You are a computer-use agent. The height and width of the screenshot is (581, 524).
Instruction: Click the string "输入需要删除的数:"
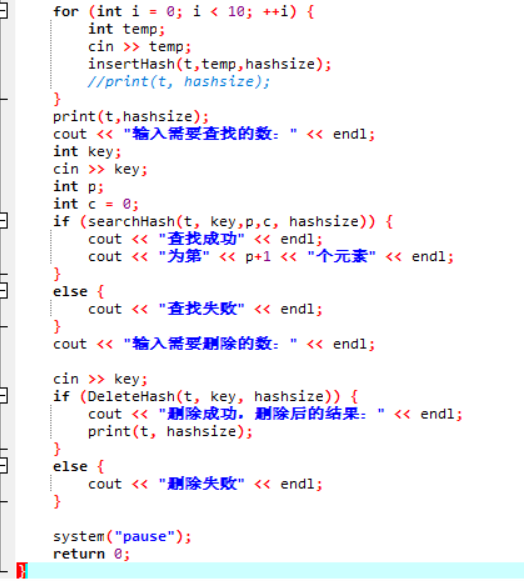point(210,343)
